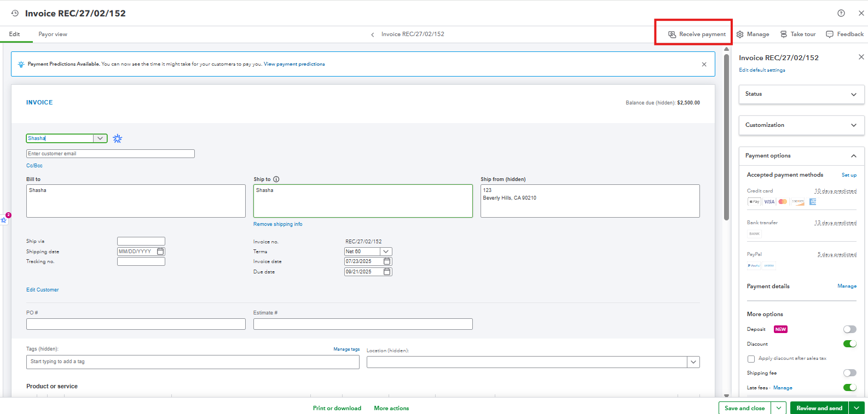This screenshot has width=868, height=414.
Task: Open Review and send dropdown arrow
Action: (857, 408)
